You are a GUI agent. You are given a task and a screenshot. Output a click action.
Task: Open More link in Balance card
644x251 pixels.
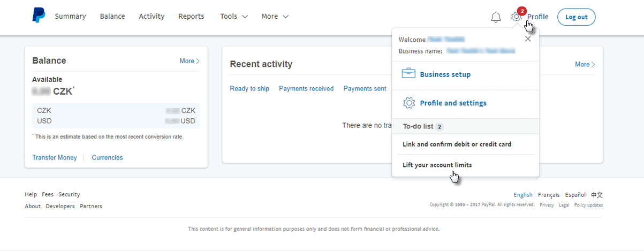(x=190, y=61)
